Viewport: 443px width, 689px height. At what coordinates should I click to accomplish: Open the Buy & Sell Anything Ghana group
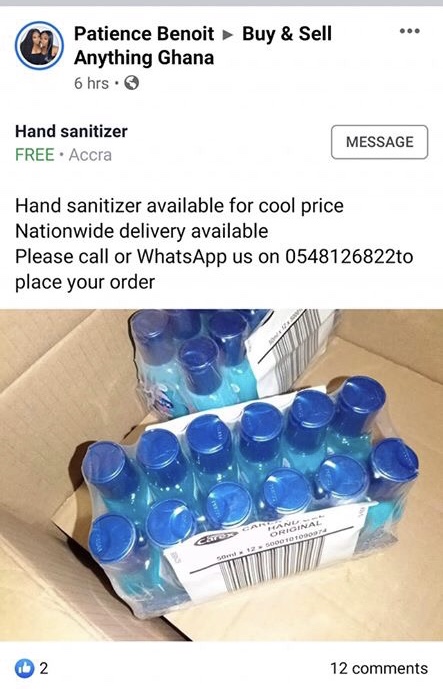[x=203, y=46]
